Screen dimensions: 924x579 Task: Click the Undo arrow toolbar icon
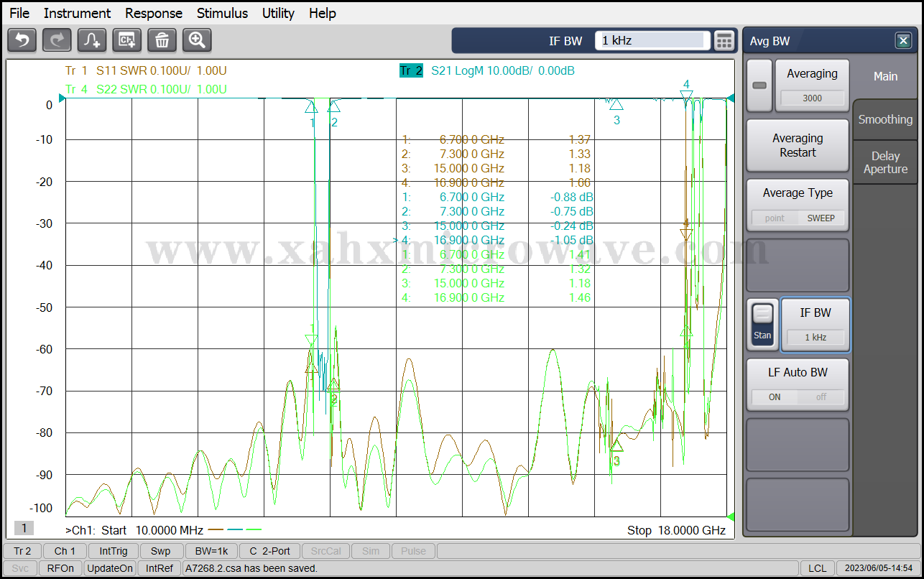(x=22, y=40)
